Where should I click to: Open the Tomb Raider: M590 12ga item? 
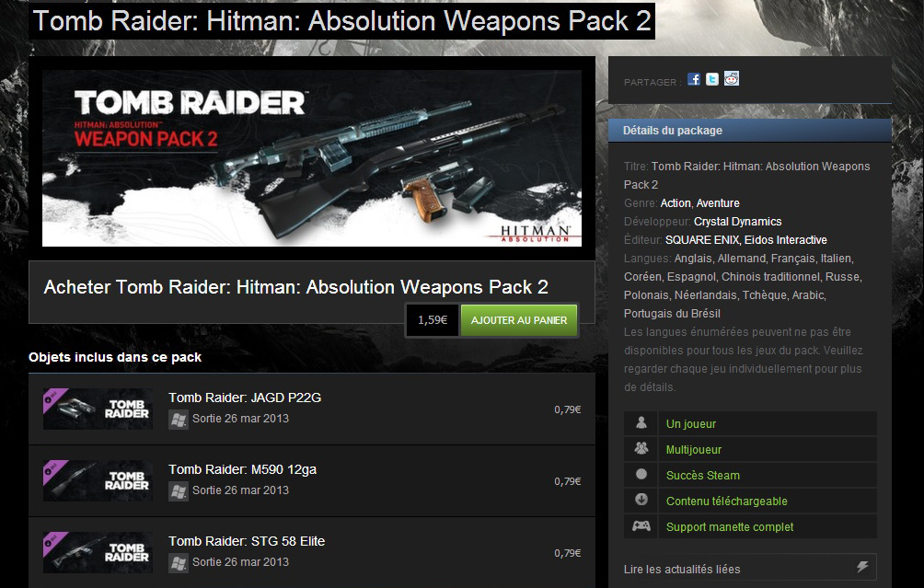(242, 469)
